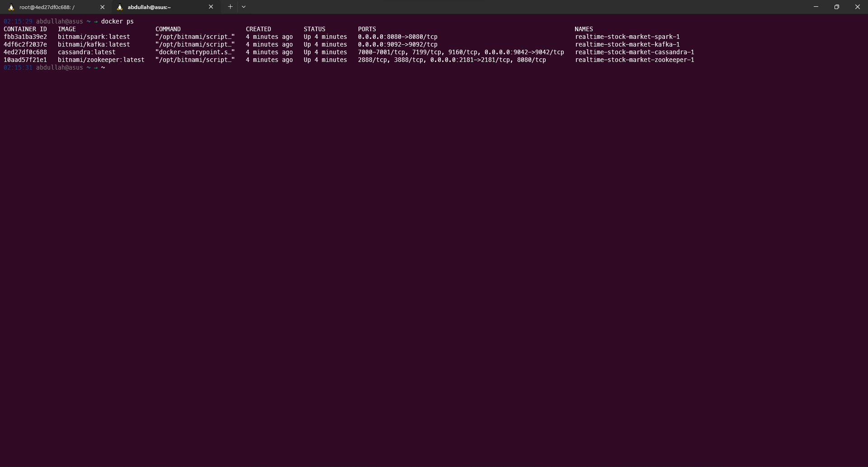Click name realtime-stock-market-kafka-1

coord(627,44)
